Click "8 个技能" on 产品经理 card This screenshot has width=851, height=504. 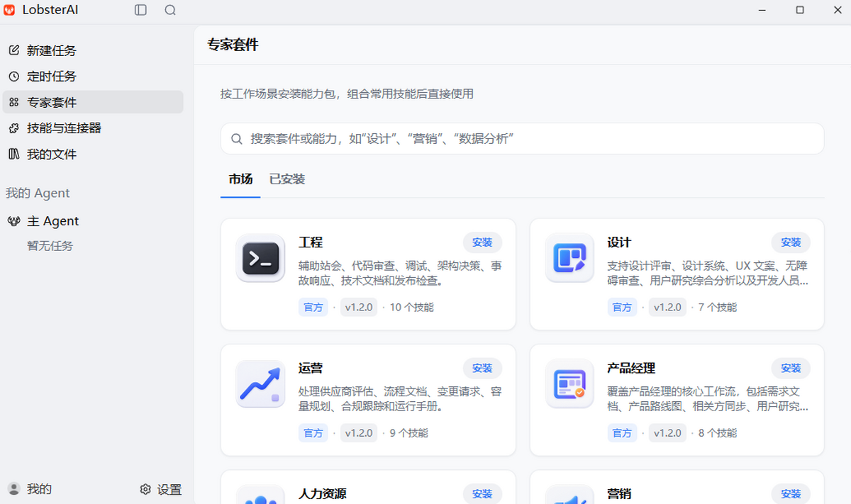718,433
